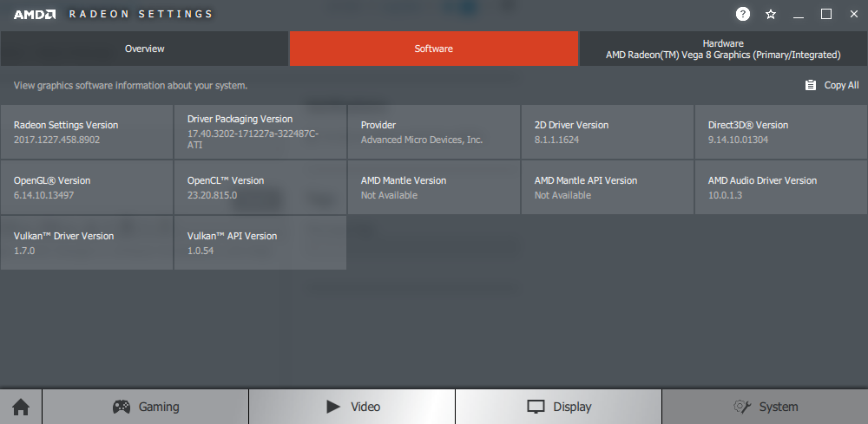The image size is (868, 424).
Task: Open the help question mark icon
Action: point(743,14)
